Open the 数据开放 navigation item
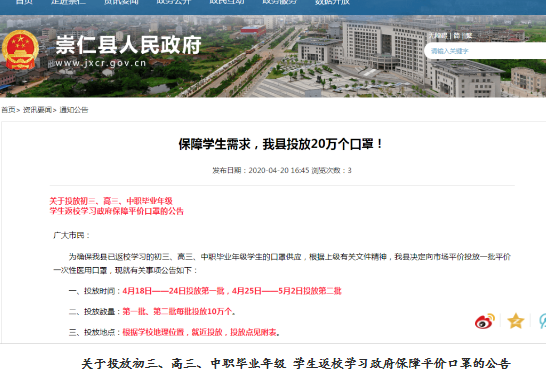546x380 pixels. [332, 2]
